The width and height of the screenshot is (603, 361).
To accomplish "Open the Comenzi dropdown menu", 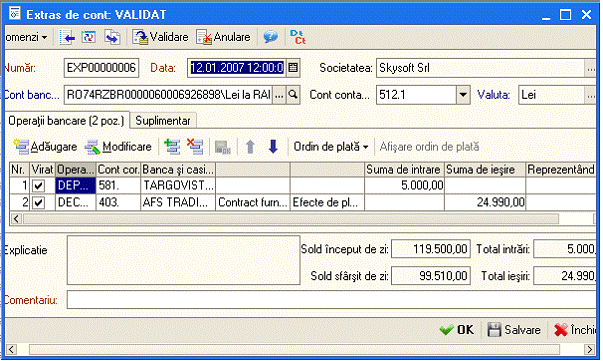I will pos(26,37).
